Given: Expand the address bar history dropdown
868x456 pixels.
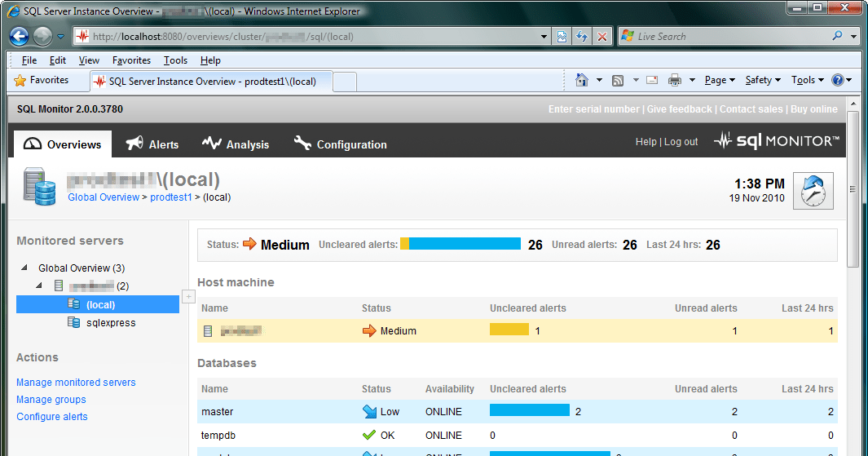Looking at the screenshot, I should coord(544,37).
